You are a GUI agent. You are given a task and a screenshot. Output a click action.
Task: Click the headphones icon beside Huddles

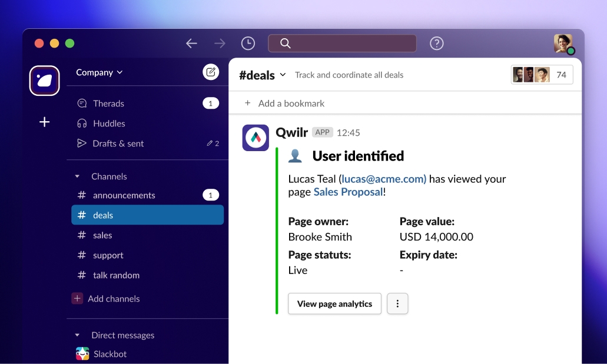coord(82,123)
